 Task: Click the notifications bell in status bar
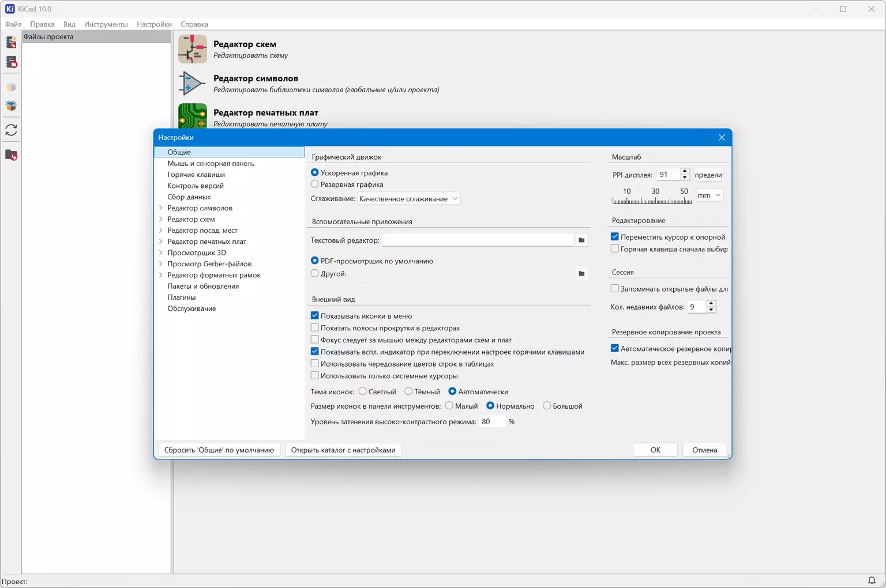pyautogui.click(x=872, y=581)
